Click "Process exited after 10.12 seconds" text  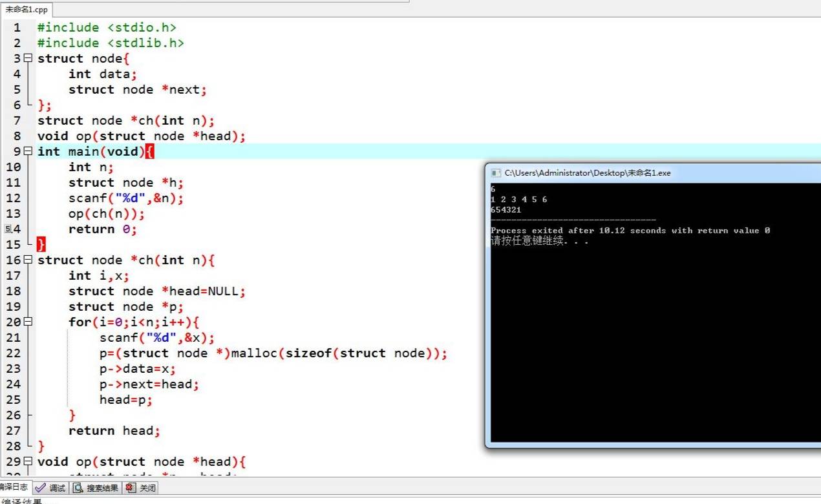578,231
